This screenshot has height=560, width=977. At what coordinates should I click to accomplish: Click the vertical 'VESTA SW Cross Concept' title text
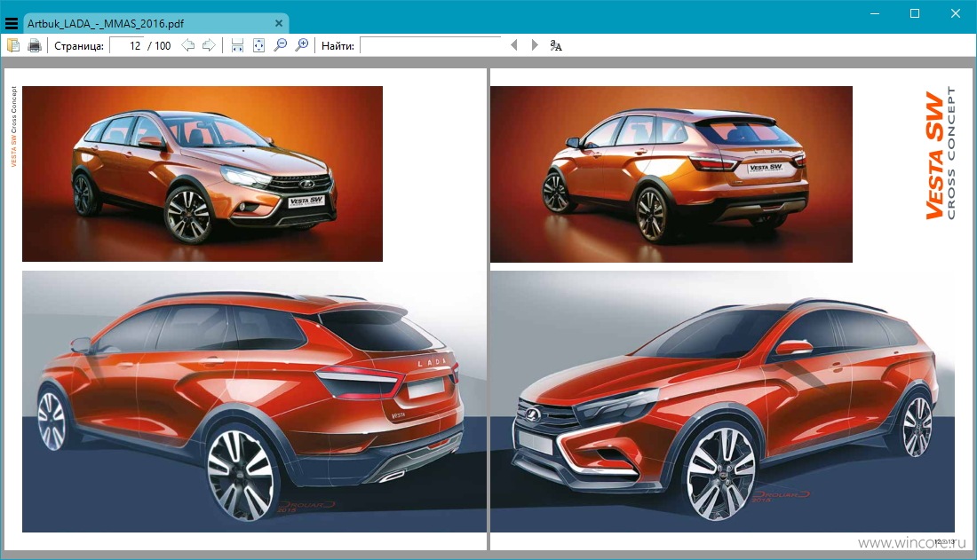pos(940,153)
